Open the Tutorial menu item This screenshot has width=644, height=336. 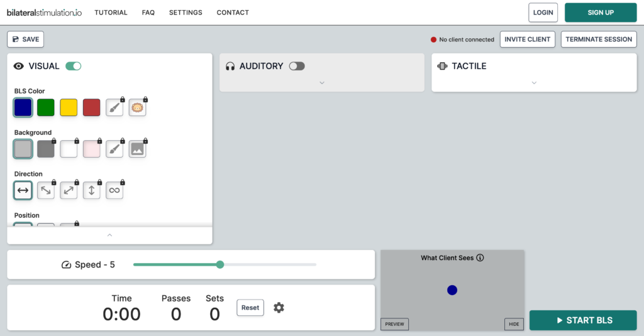click(x=111, y=13)
